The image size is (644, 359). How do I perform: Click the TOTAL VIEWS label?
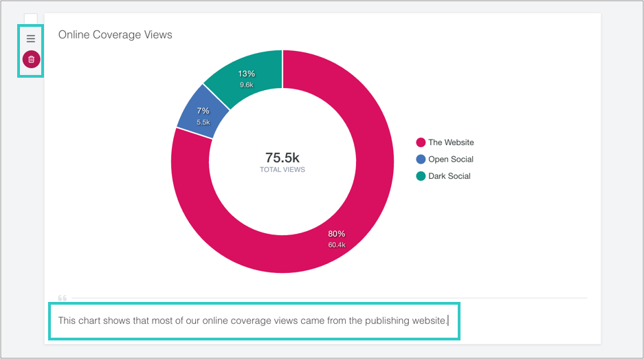pyautogui.click(x=282, y=170)
